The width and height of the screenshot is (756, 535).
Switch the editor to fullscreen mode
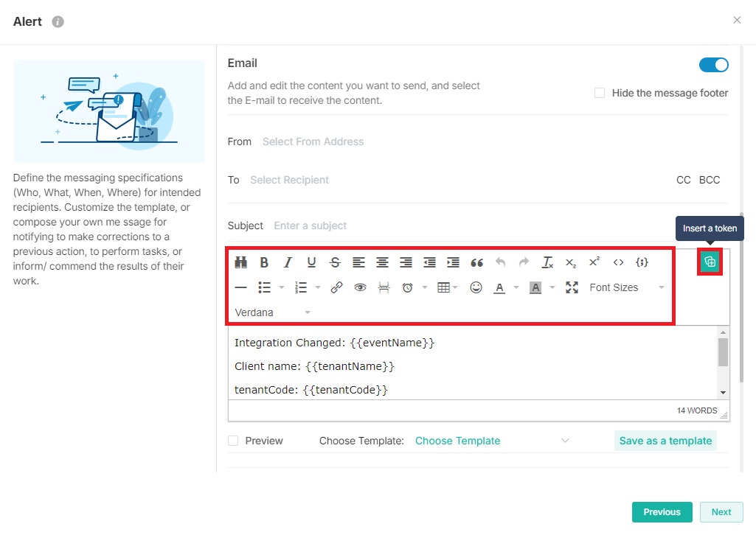[x=572, y=287]
